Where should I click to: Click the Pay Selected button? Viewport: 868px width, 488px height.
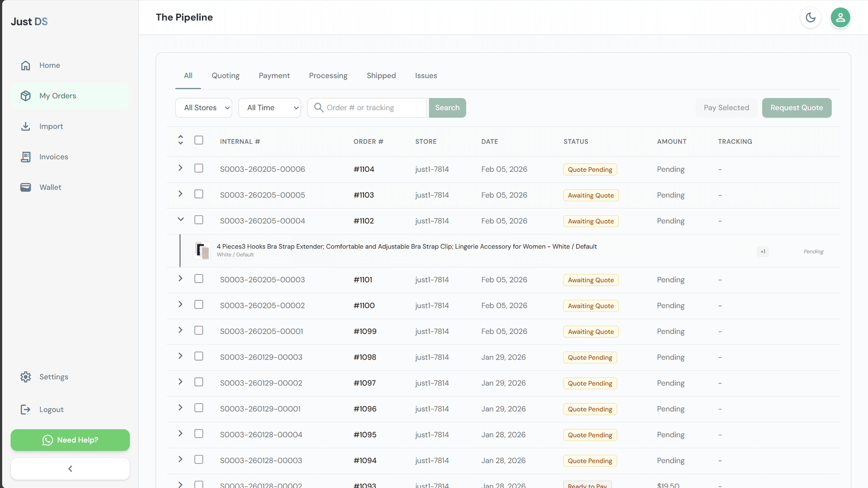coord(726,108)
